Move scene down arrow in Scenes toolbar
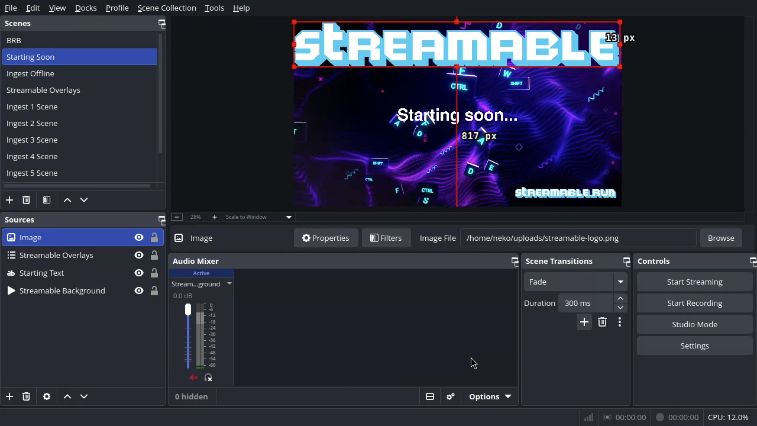757x426 pixels. tap(84, 200)
